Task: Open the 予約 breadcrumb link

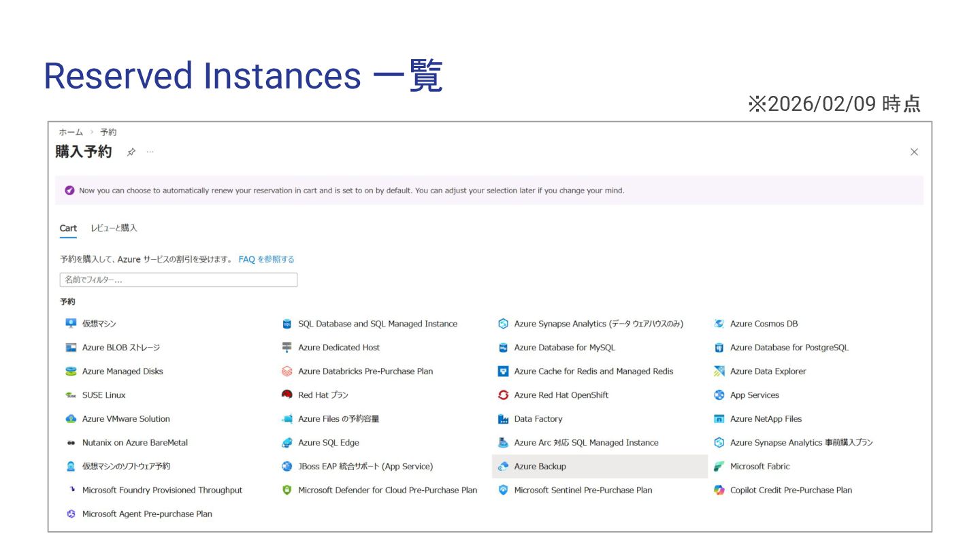Action: pyautogui.click(x=108, y=132)
